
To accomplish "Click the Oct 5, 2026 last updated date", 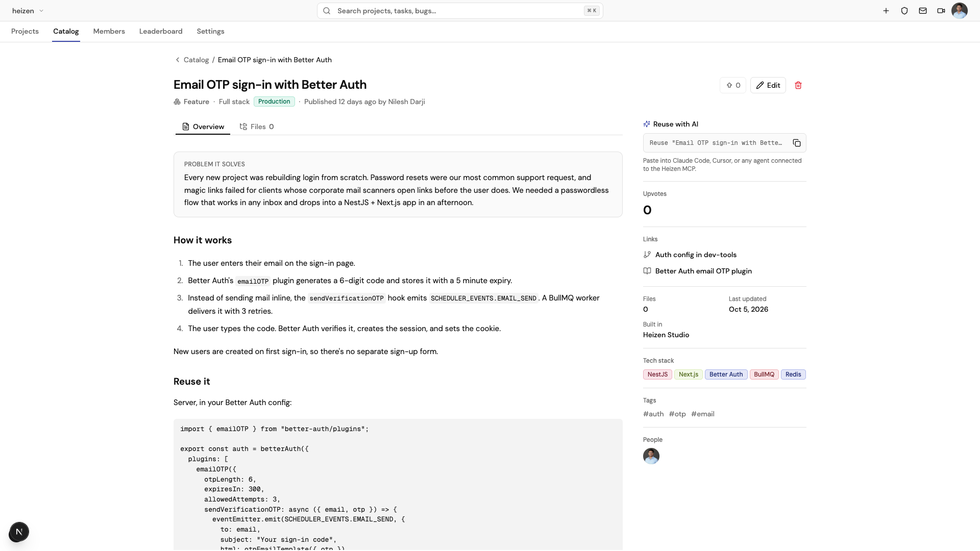I will 748,309.
